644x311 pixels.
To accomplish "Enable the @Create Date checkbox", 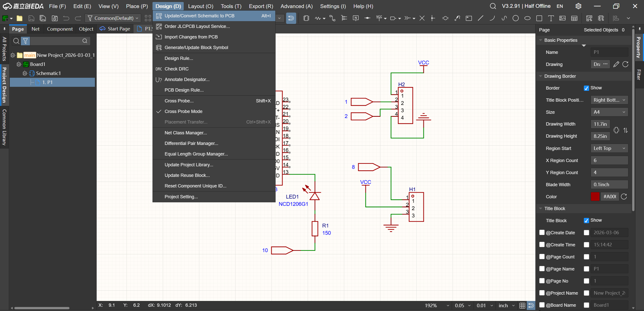I will (x=542, y=232).
